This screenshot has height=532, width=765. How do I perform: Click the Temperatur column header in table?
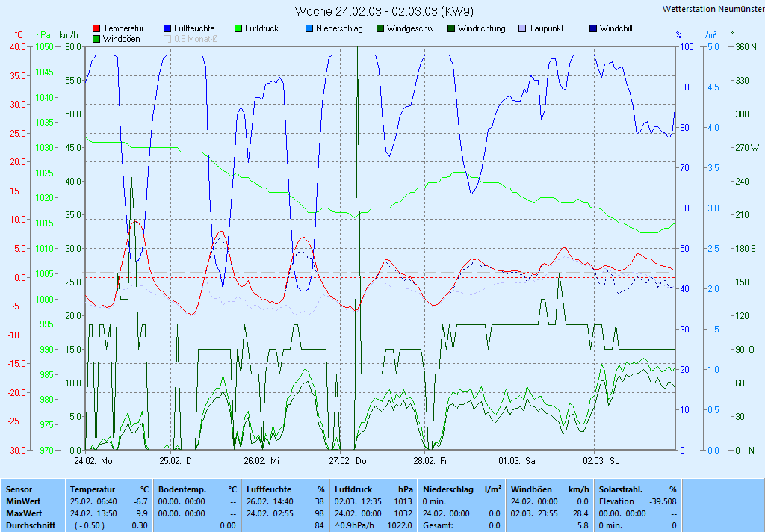point(92,489)
